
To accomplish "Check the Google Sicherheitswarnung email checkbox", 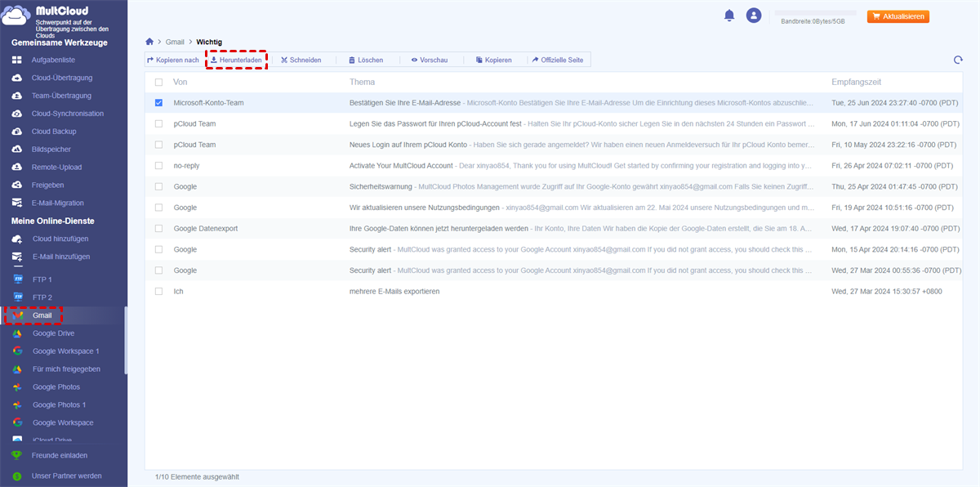I will [x=158, y=186].
